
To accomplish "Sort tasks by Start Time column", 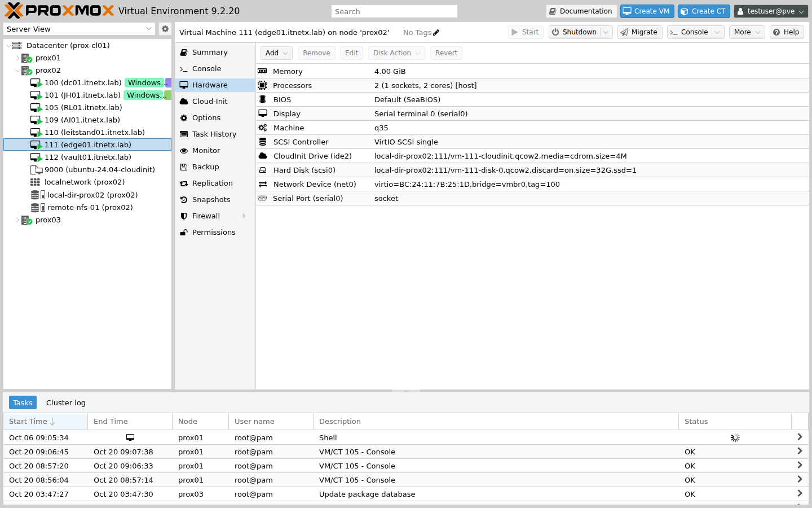I will 45,421.
